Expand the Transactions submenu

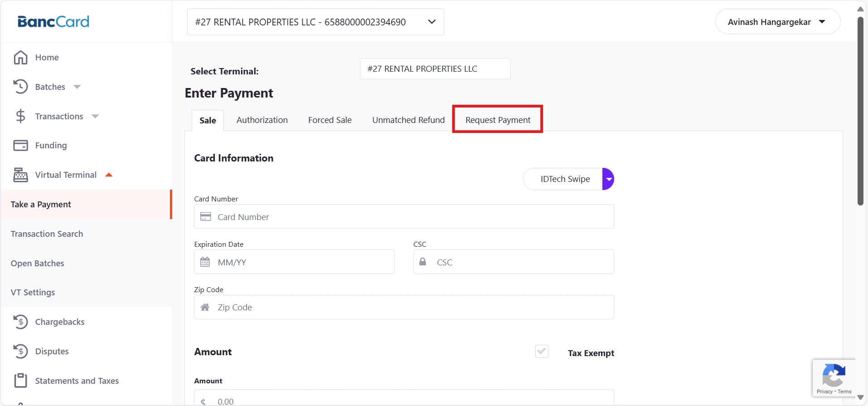95,117
